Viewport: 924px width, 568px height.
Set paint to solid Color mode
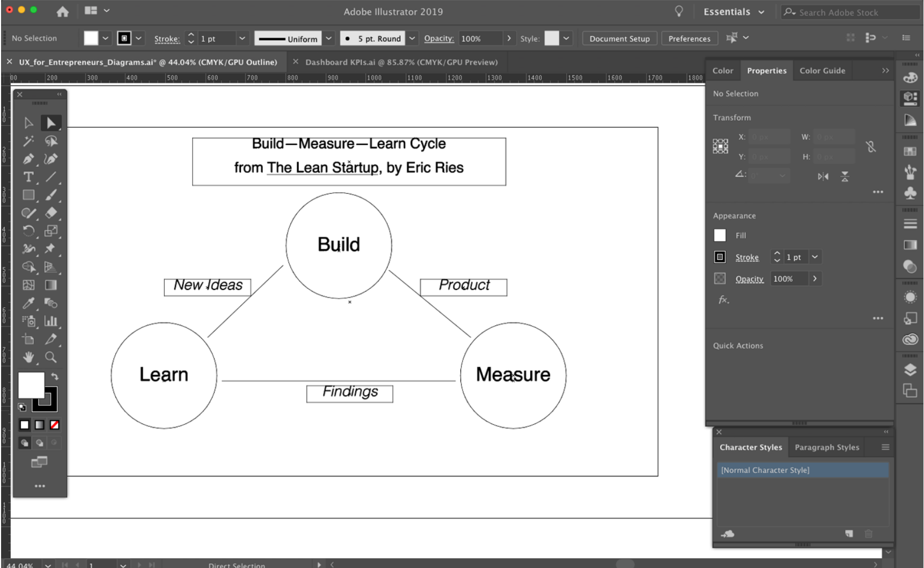(x=25, y=425)
